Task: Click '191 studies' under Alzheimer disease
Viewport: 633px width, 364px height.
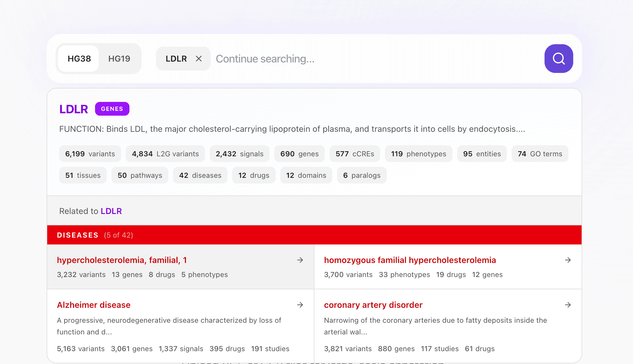Action: click(x=270, y=348)
